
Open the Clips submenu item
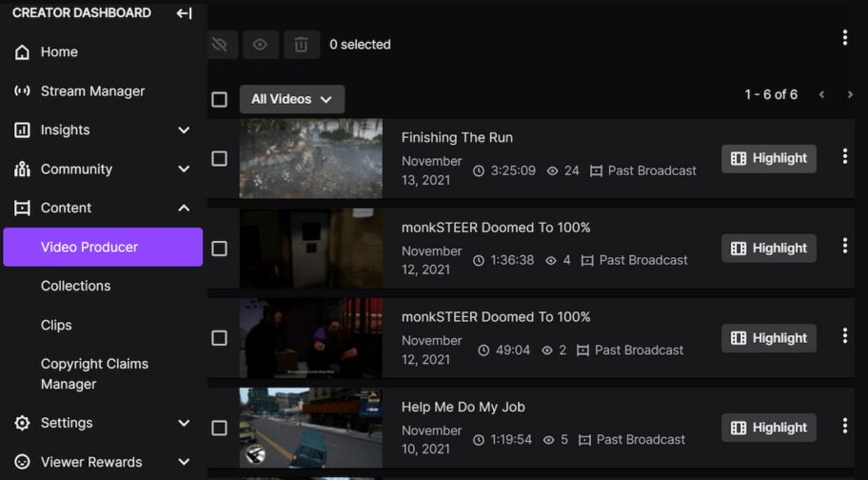pyautogui.click(x=56, y=325)
